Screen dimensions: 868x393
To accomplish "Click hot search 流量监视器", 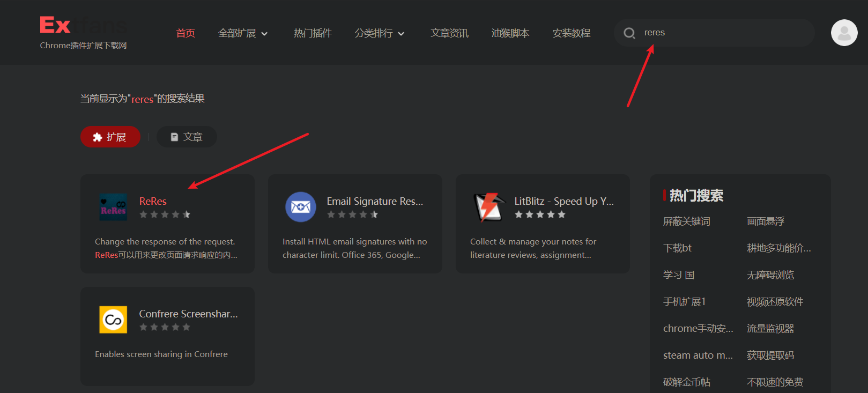I will 770,329.
